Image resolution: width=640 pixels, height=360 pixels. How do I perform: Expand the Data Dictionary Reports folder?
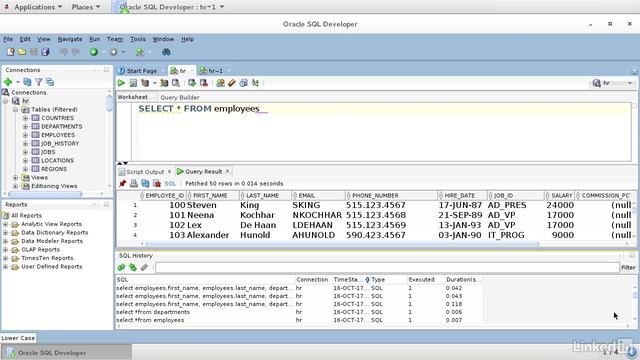click(6, 233)
